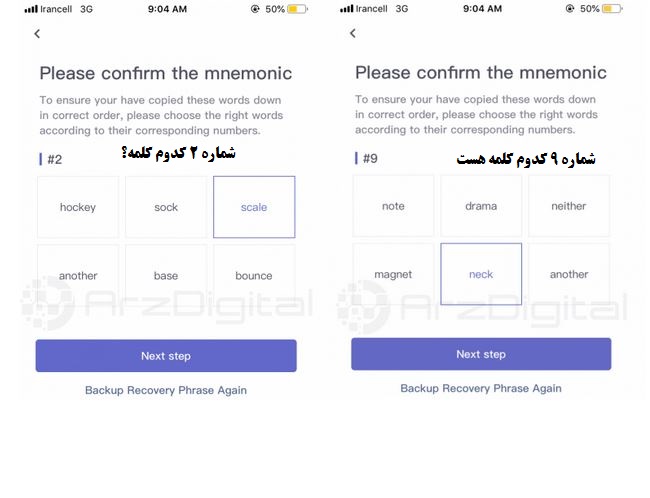The width and height of the screenshot is (650, 498).
Task: Click Next step on the left screen
Action: pyautogui.click(x=166, y=356)
